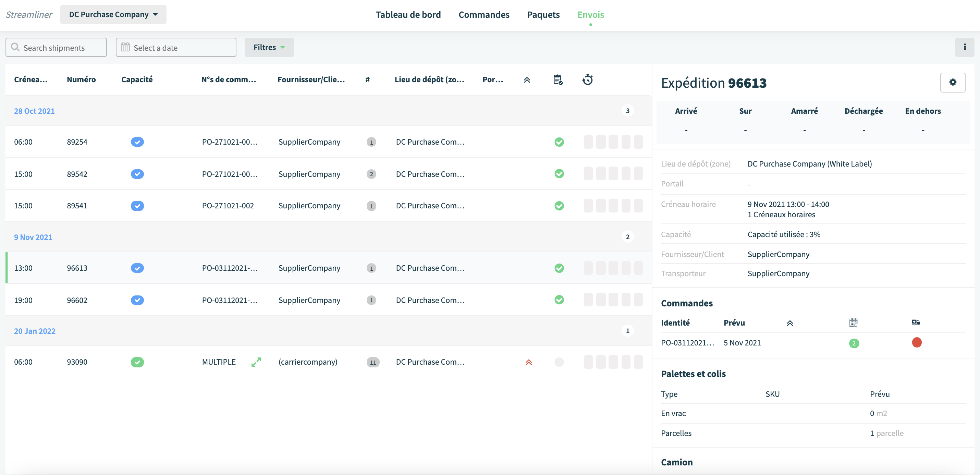Open order PO-03112021 in Commandes list
Viewport: 980px width, 475px height.
coord(687,343)
